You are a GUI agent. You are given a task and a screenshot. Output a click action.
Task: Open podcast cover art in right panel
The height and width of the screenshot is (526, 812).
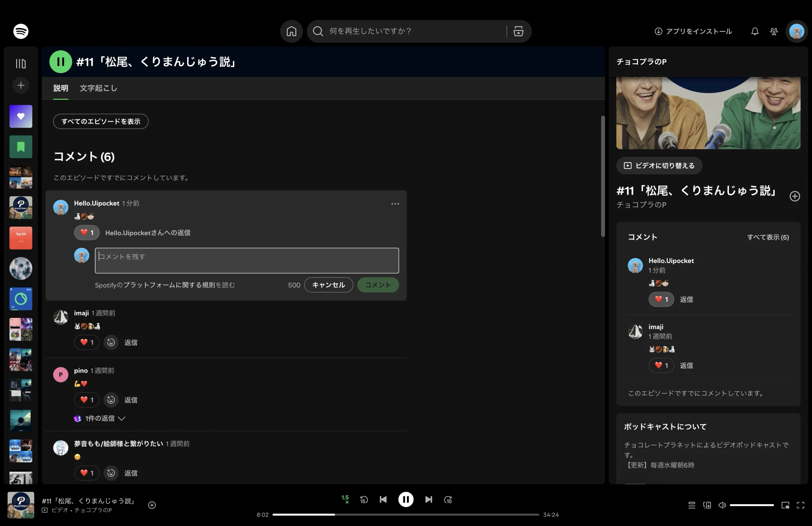708,113
